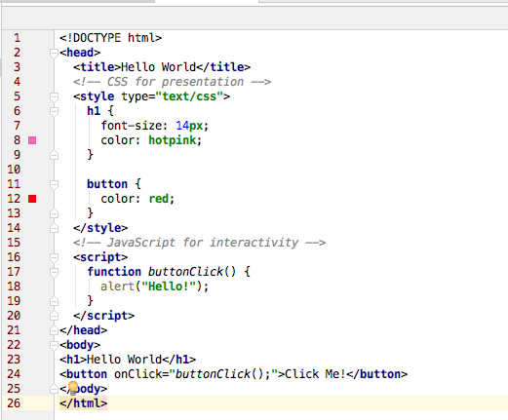Click buttonClick in the function declaration

pyautogui.click(x=186, y=272)
